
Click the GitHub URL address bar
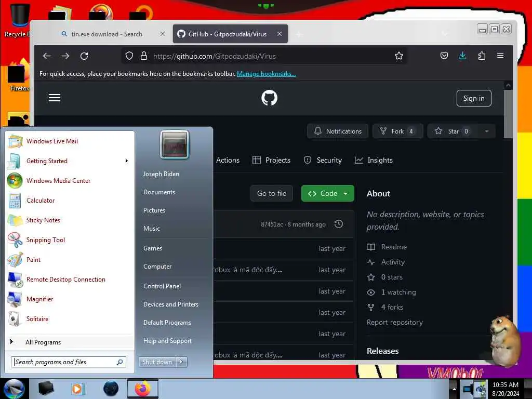(264, 56)
